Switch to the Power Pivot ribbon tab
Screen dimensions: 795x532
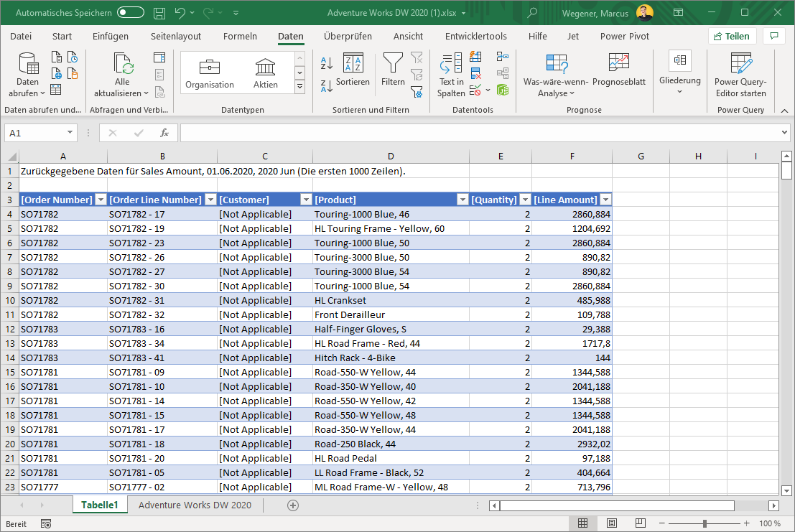pyautogui.click(x=625, y=37)
